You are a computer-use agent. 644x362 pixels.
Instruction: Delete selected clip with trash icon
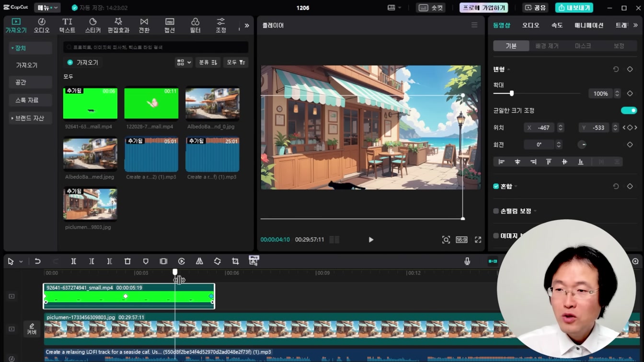click(x=127, y=261)
